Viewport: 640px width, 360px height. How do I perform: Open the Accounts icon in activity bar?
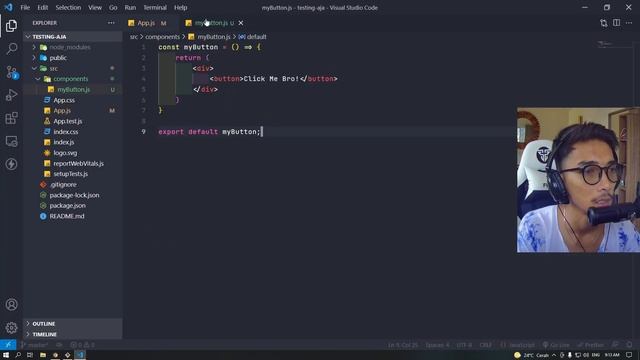11,304
